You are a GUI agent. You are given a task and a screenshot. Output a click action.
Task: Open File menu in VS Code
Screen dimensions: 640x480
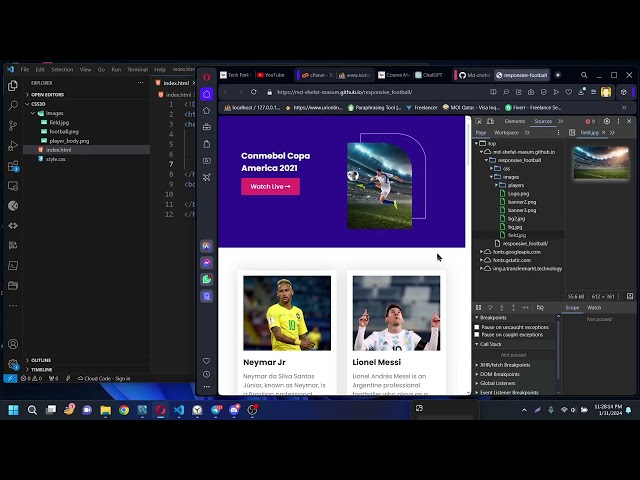[25, 69]
